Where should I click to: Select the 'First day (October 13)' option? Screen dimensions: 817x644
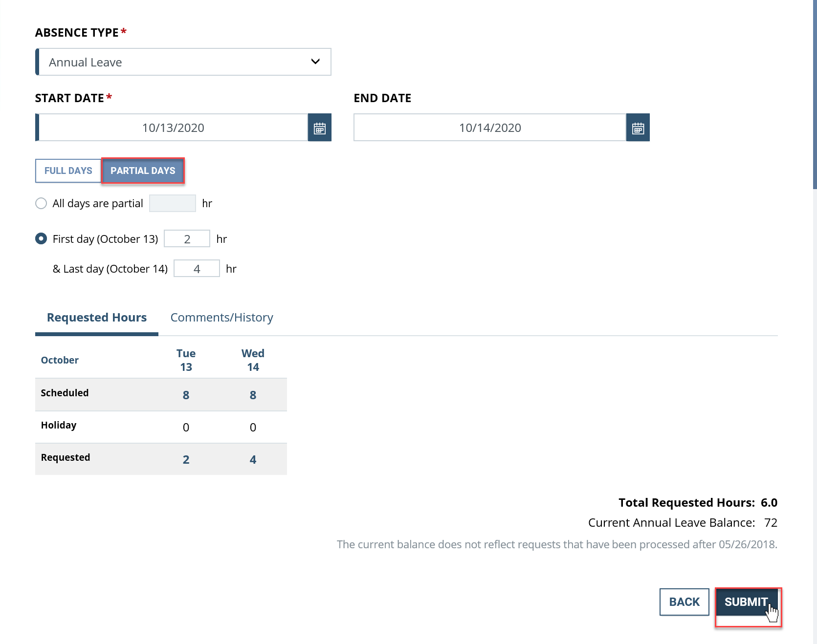tap(41, 239)
